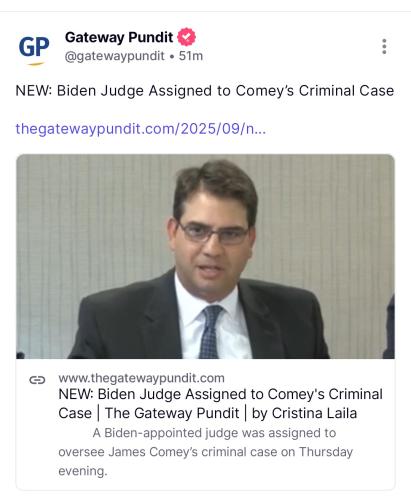Click the man's eyeglasses in preview image
The image size is (411, 500).
click(214, 233)
